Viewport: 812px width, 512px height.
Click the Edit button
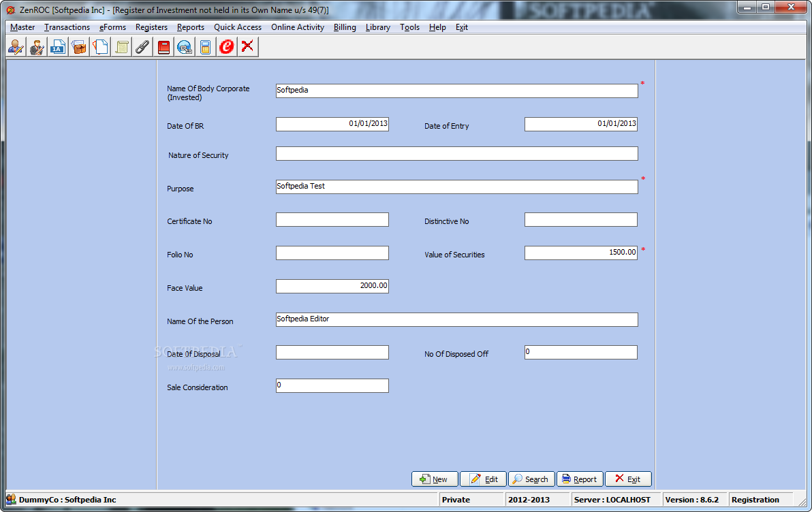(x=483, y=479)
